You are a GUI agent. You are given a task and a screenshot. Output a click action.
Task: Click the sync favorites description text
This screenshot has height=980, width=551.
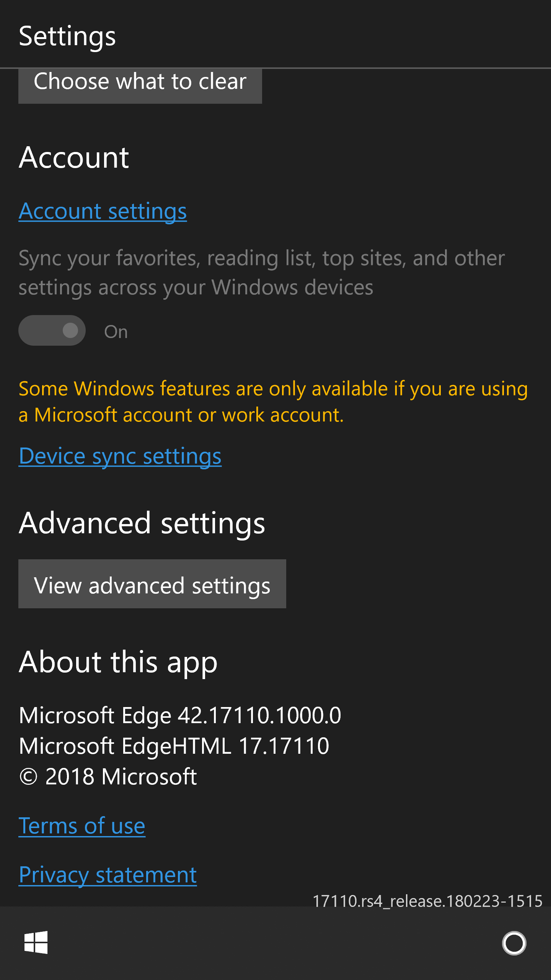pyautogui.click(x=261, y=273)
